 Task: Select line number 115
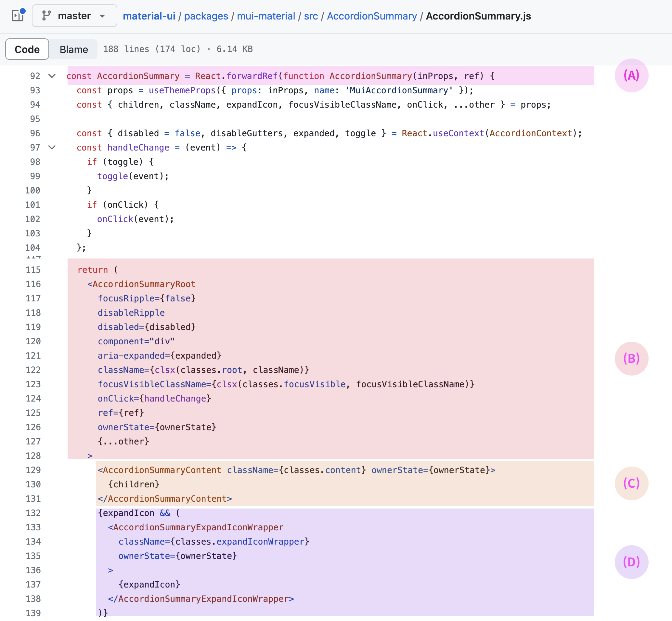[x=33, y=270]
